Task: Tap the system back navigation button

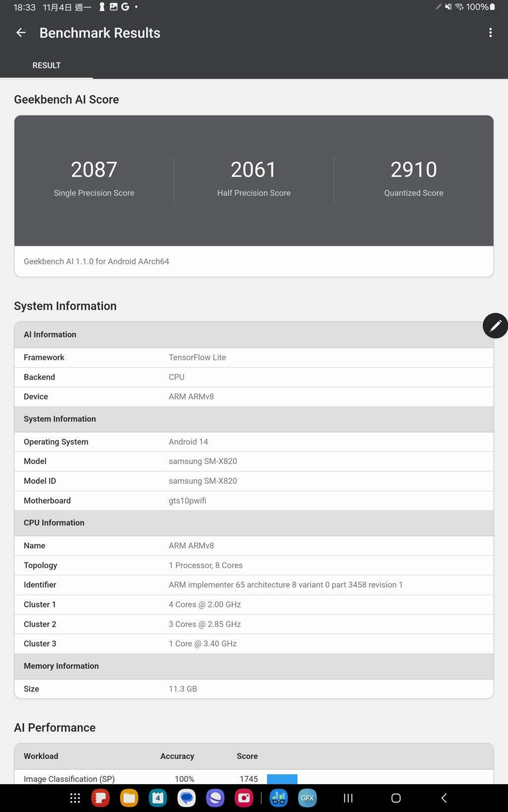Action: click(x=444, y=798)
